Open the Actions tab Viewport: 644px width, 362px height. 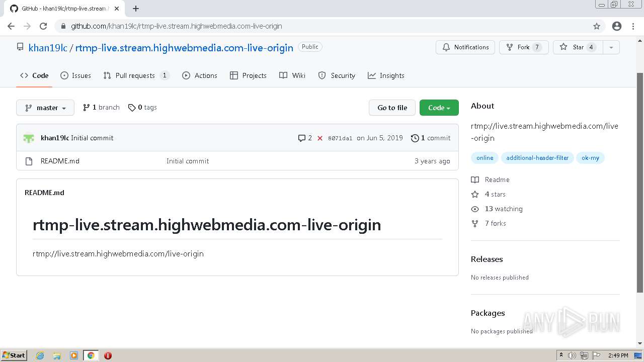click(x=200, y=75)
